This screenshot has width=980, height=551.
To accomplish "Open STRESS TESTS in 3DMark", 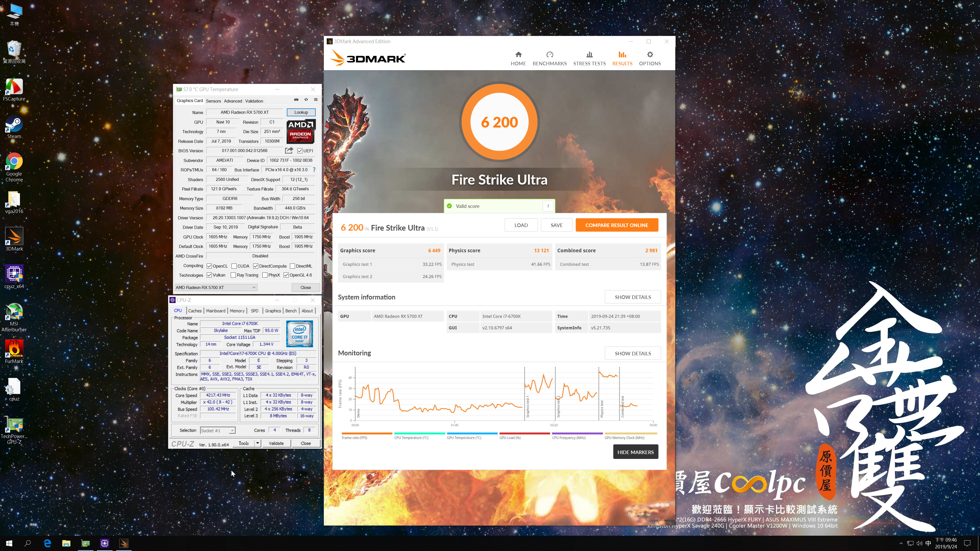I will [589, 59].
